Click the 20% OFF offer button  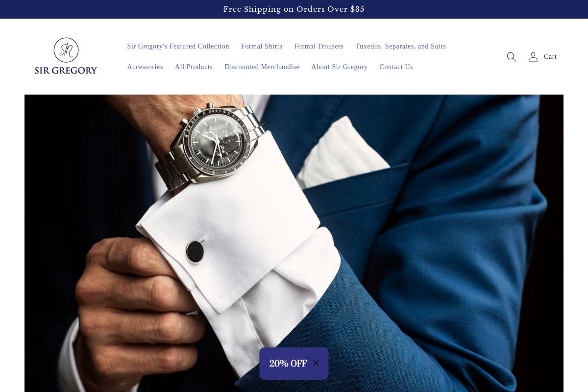pyautogui.click(x=288, y=364)
